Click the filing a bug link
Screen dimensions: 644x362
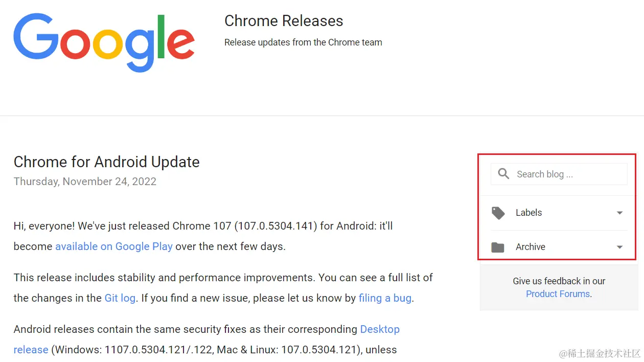tap(385, 298)
